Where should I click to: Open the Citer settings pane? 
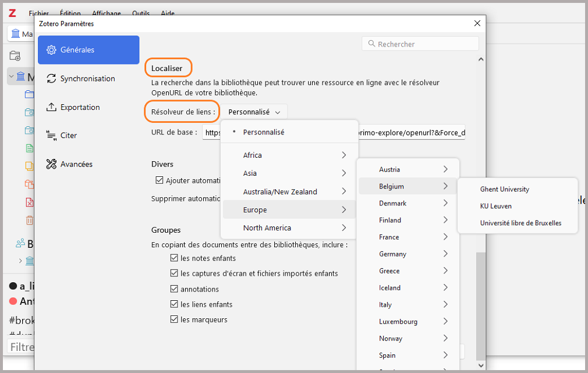pyautogui.click(x=88, y=136)
